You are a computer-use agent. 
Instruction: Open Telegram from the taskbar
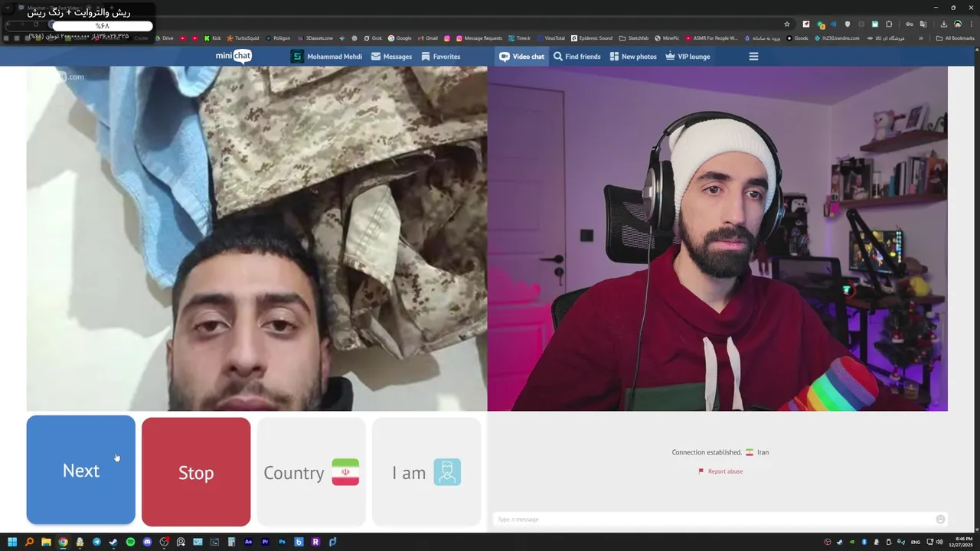96,542
